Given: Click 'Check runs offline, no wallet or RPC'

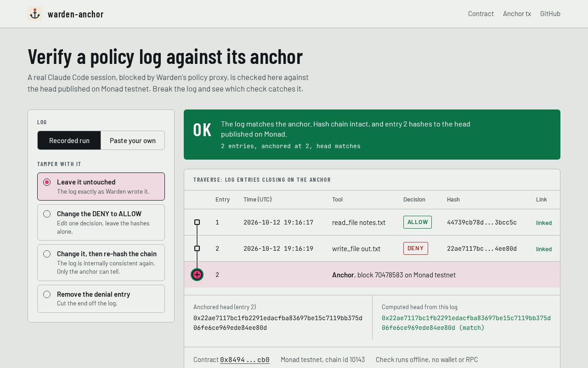Looking at the screenshot, I should pos(427,360).
